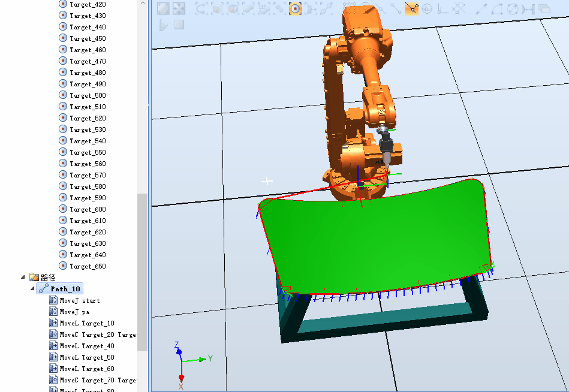Select the Point to Point measure tool

[x=481, y=9]
